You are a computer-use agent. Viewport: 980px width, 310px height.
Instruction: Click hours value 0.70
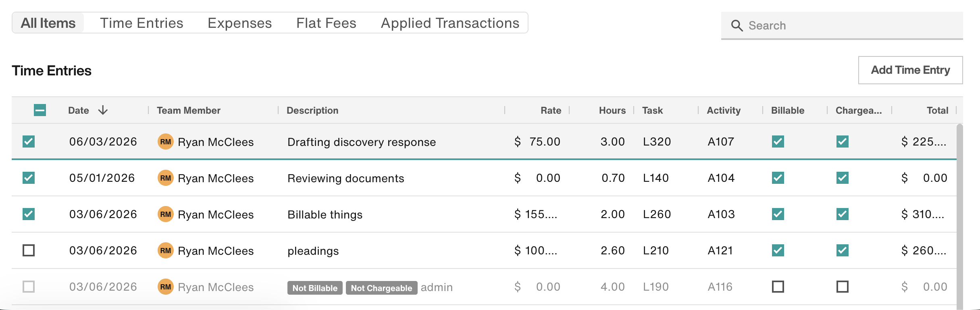tap(613, 178)
